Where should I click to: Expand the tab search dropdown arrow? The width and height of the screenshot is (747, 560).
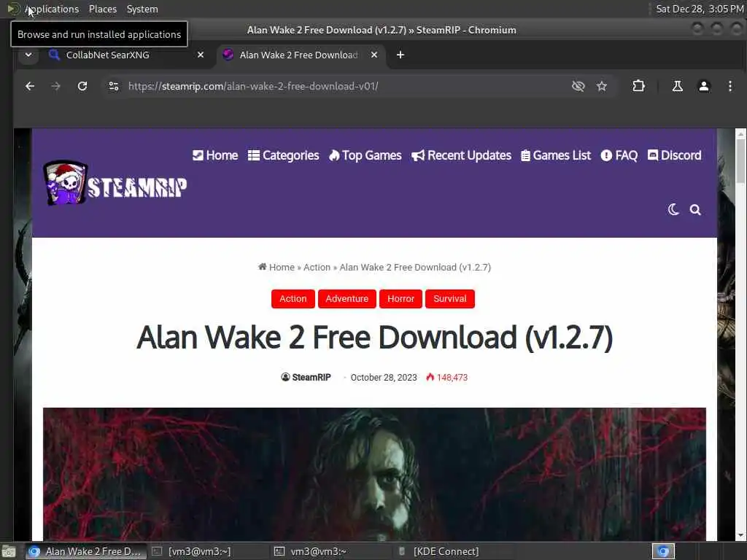point(28,55)
